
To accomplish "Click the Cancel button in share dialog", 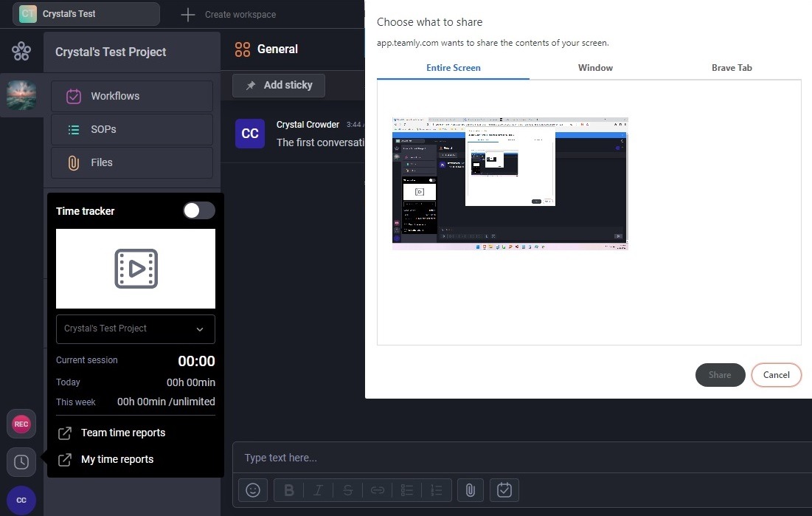I will (776, 375).
